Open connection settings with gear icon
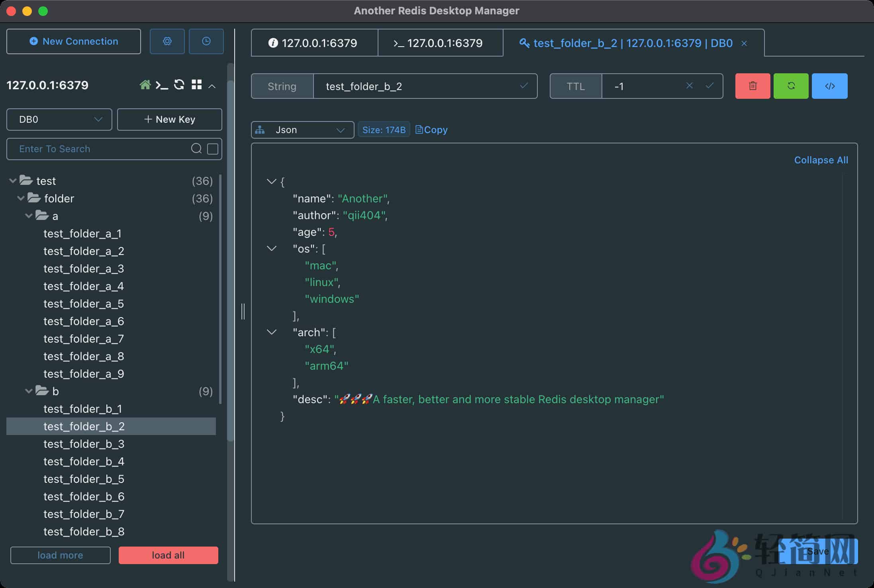This screenshot has width=874, height=588. point(167,41)
